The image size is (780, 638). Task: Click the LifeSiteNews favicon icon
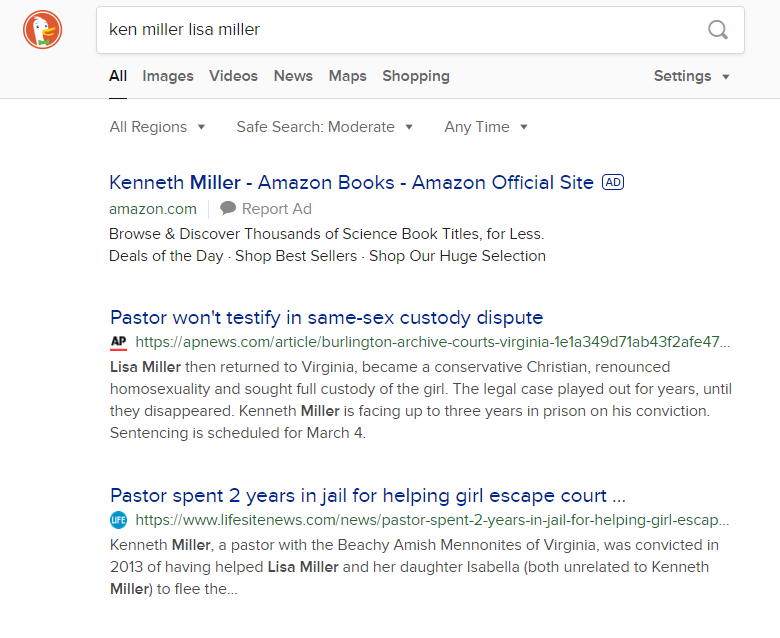[x=118, y=520]
